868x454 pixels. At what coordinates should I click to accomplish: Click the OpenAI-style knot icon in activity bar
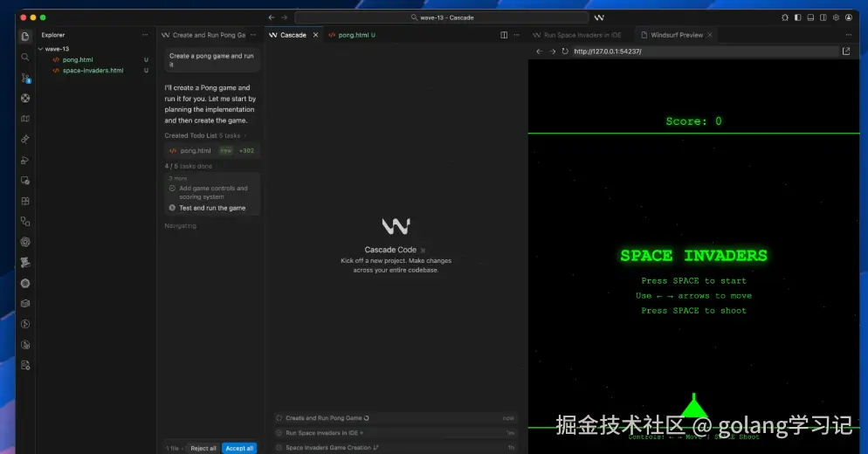pyautogui.click(x=25, y=242)
